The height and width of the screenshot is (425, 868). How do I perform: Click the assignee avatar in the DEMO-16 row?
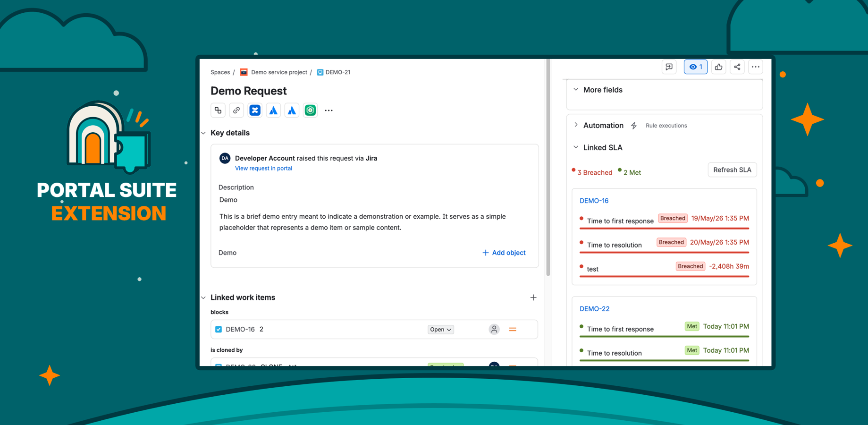click(494, 330)
